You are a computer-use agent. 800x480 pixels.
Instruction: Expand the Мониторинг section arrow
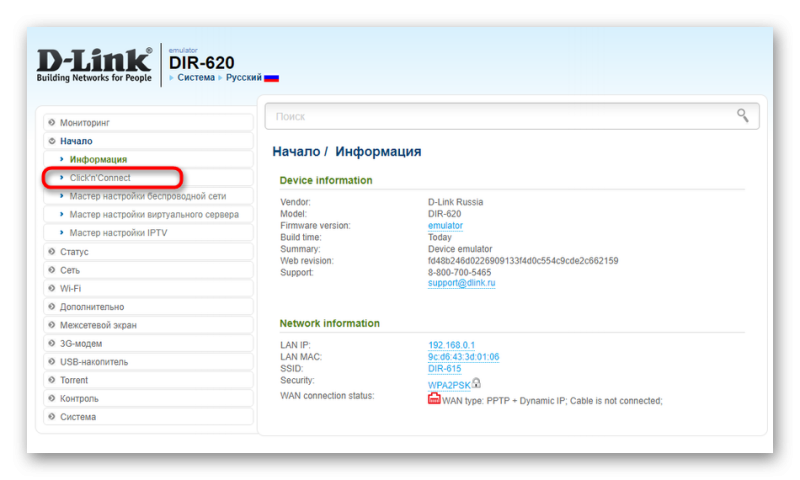tap(52, 122)
